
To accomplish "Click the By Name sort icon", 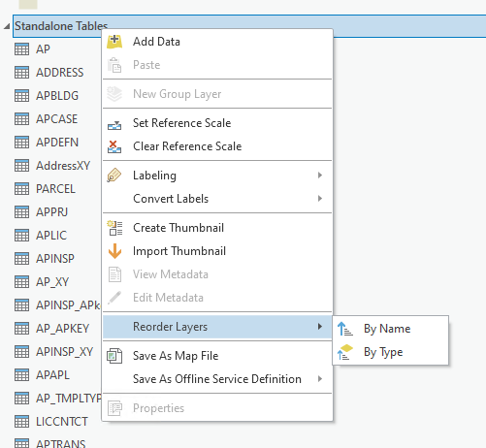I will (345, 329).
